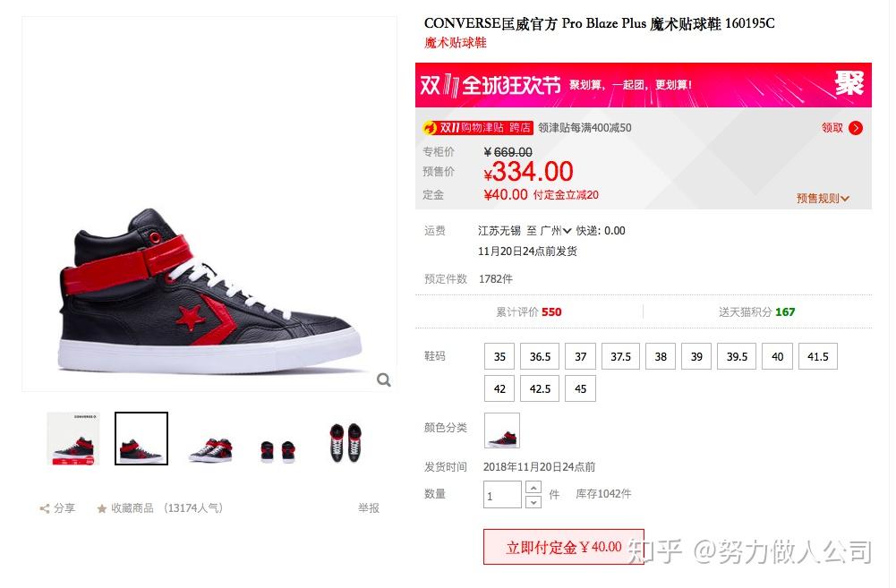
Task: Decrease quantity with the down arrow
Action: coord(533,502)
